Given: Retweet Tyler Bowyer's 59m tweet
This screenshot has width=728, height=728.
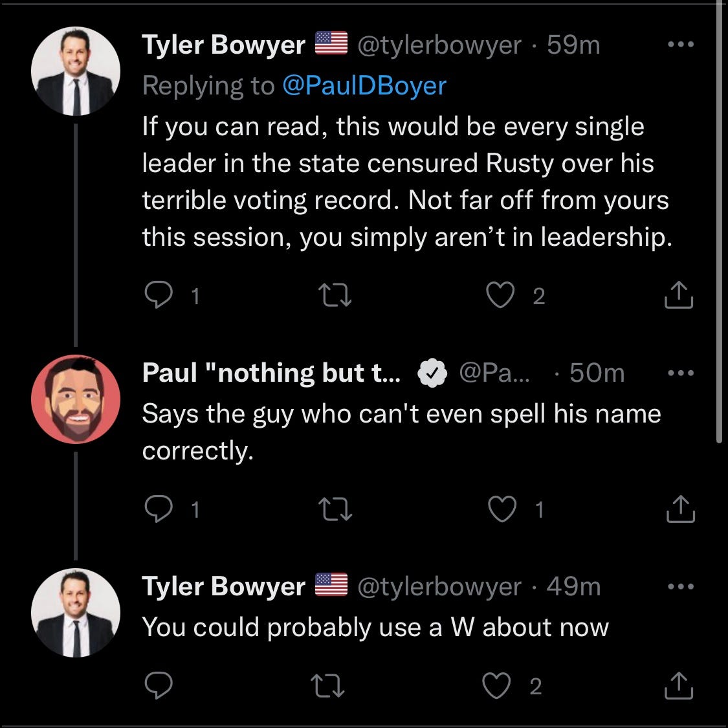Looking at the screenshot, I should [x=336, y=295].
